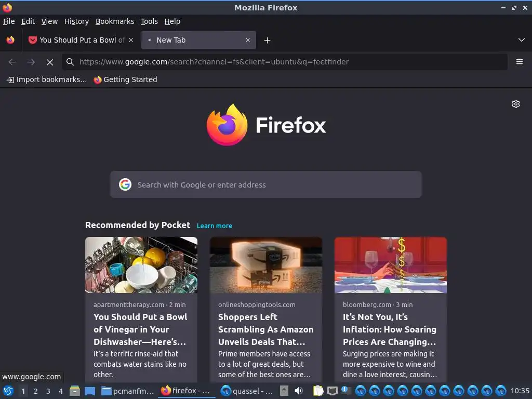Screen dimensions: 532x399
Task: Close the New Tab tab
Action: (248, 40)
